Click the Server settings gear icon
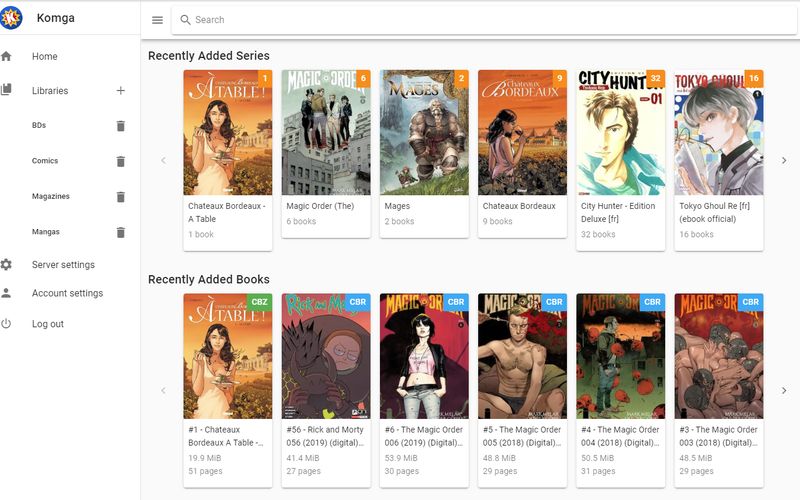800x500 pixels. pos(6,264)
